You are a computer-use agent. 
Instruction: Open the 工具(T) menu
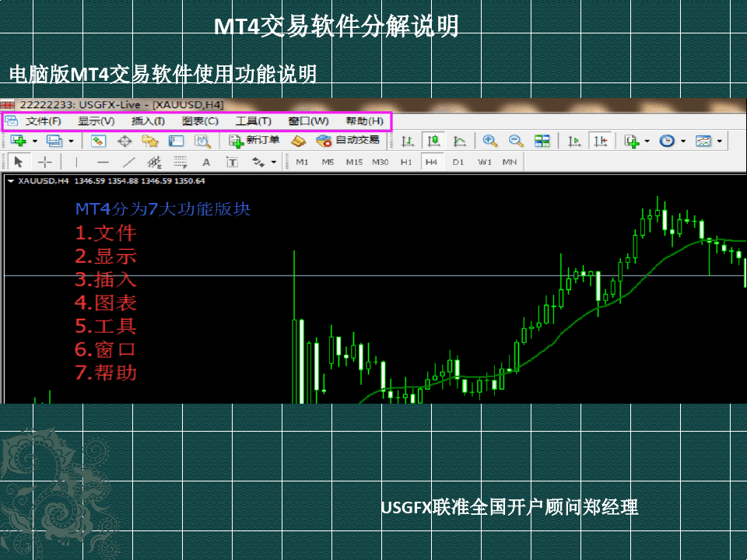[x=254, y=121]
